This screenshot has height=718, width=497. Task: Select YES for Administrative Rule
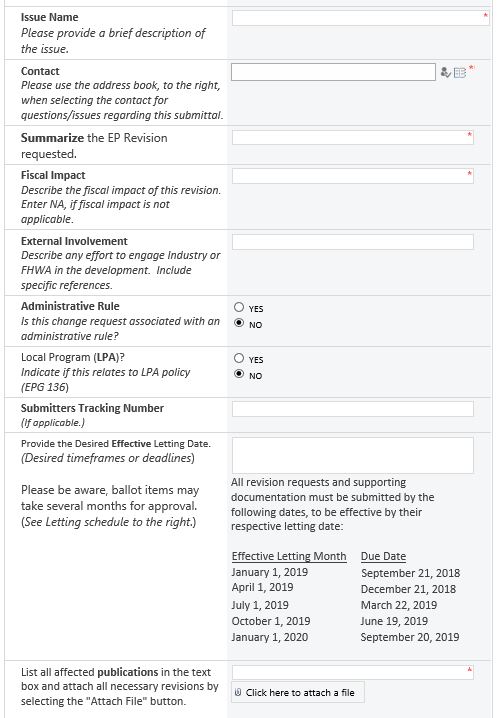[x=239, y=307]
